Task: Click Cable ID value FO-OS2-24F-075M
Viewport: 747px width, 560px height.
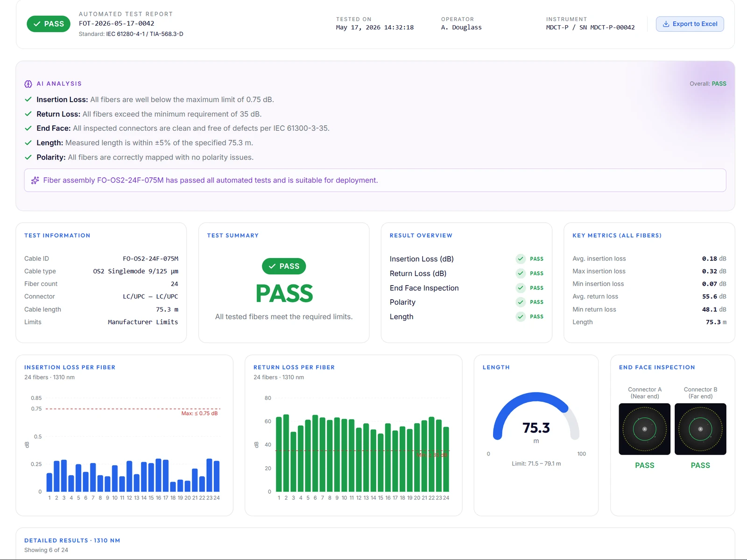Action: pos(150,259)
